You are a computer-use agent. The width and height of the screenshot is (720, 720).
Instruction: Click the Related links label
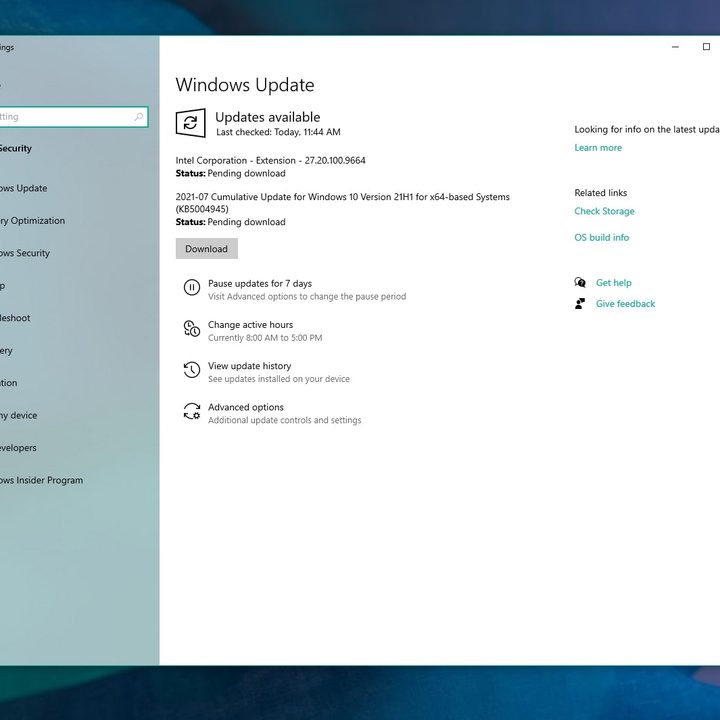pos(601,193)
